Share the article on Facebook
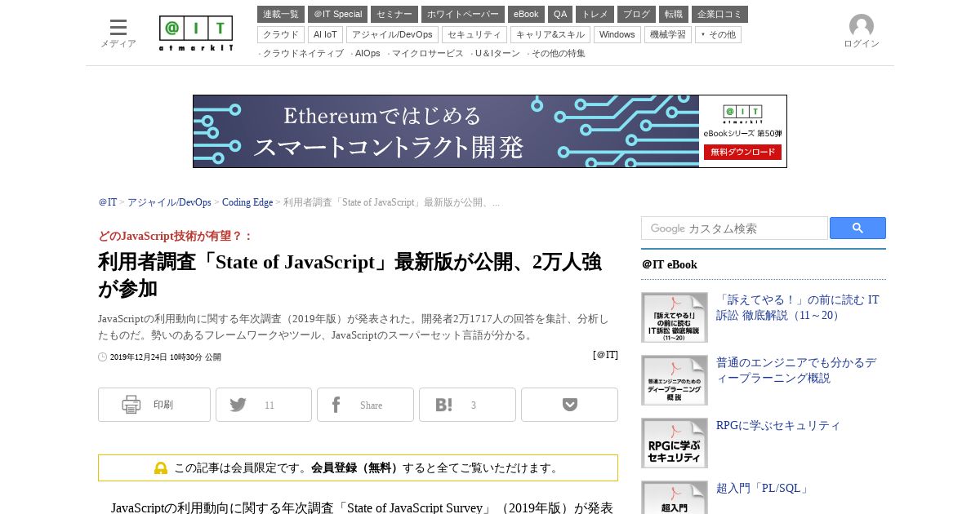The width and height of the screenshot is (980, 514). click(x=365, y=405)
